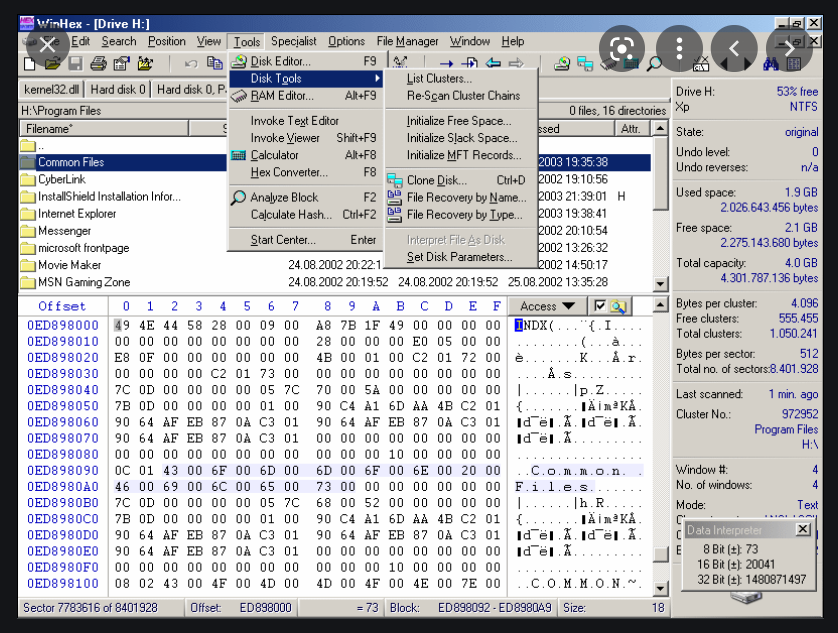Click the Undo toolbar icon
Image resolution: width=838 pixels, height=633 pixels.
tap(191, 64)
